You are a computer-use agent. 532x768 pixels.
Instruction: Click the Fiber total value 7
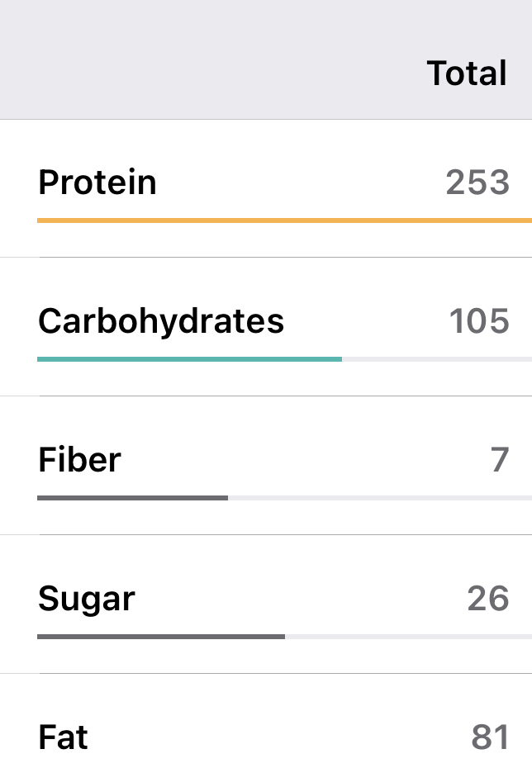point(499,460)
